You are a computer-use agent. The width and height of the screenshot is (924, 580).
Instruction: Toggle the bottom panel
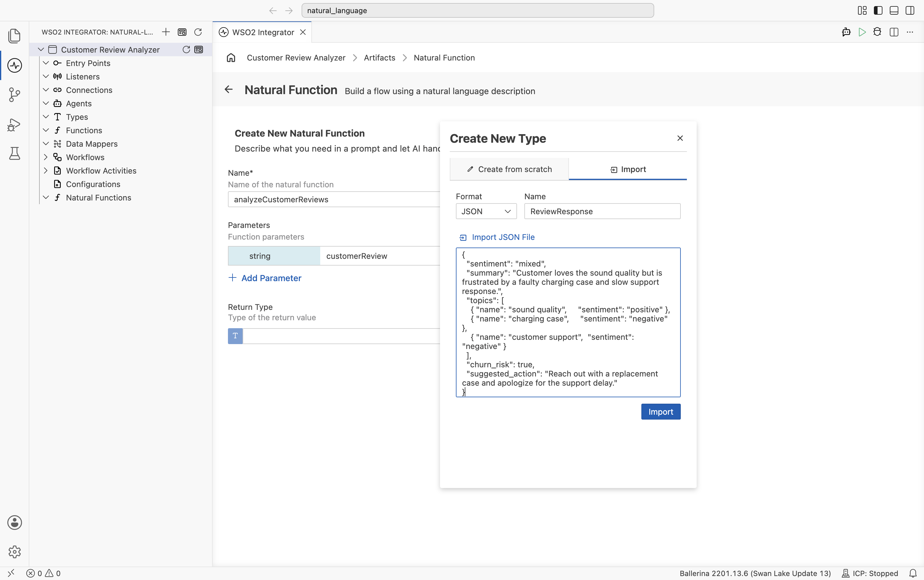point(894,10)
